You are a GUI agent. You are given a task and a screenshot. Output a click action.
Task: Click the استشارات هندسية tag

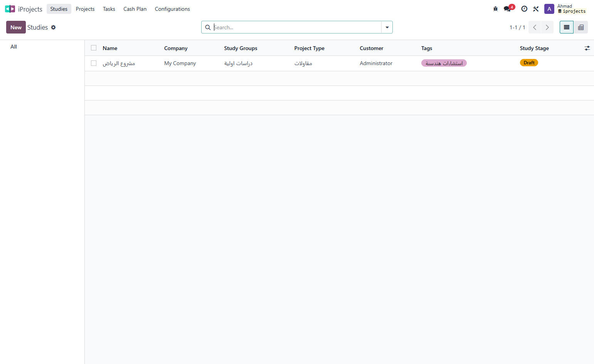point(444,63)
